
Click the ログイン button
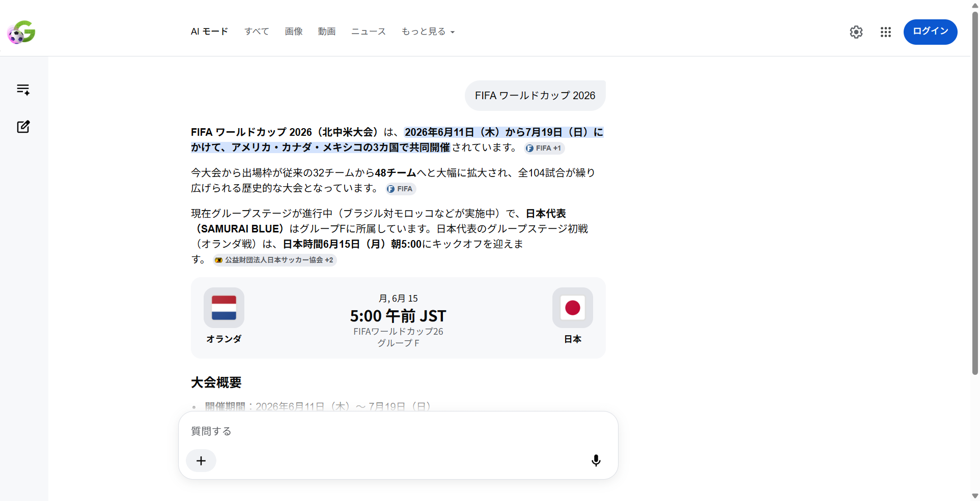(x=930, y=32)
